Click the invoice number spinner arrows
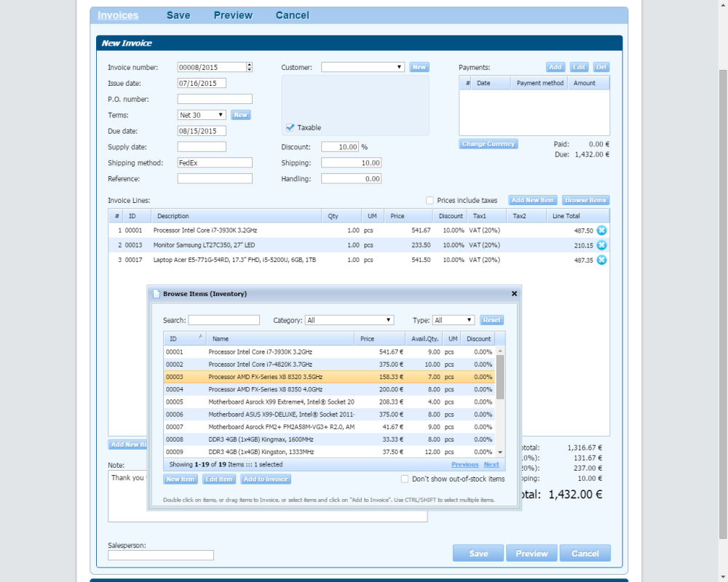This screenshot has width=728, height=582. pos(249,67)
